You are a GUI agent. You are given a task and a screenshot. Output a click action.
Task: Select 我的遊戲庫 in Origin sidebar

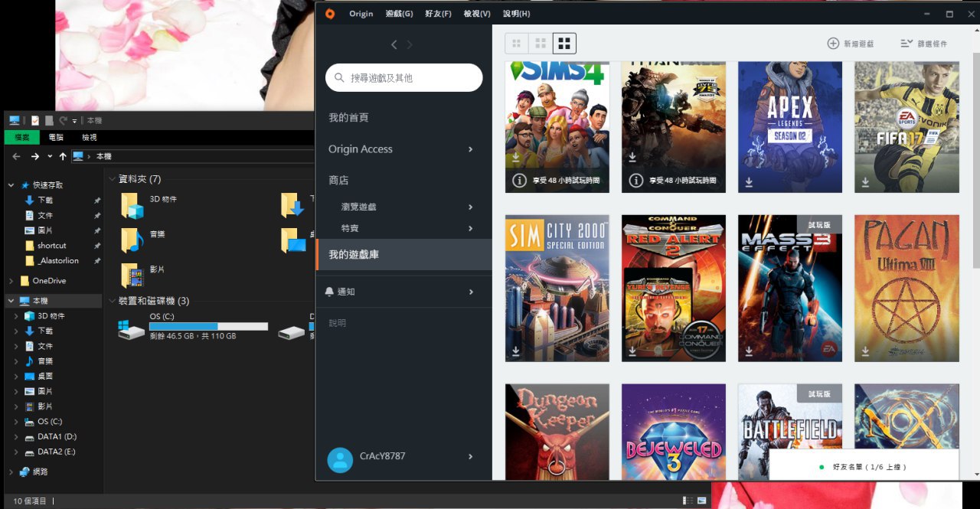(403, 254)
